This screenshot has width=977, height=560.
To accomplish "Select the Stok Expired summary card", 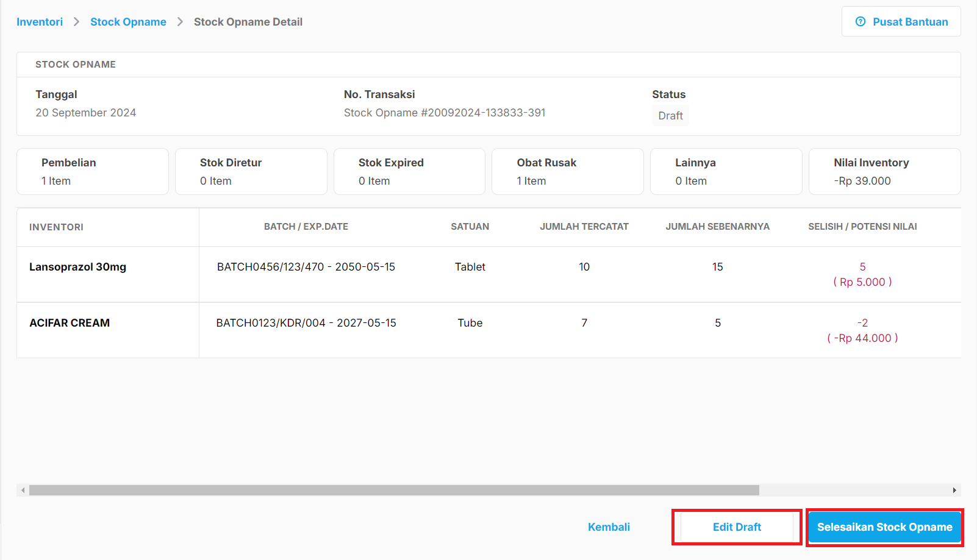I will tap(409, 172).
